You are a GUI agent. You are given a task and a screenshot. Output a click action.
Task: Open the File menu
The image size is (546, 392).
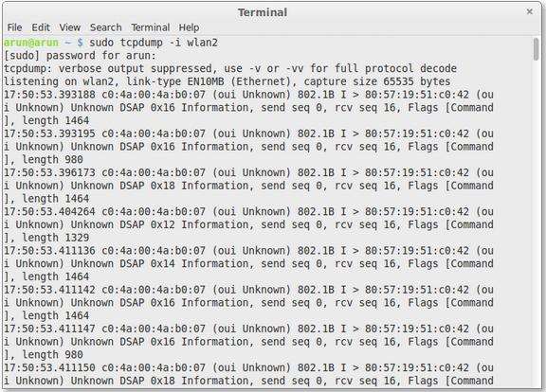[x=14, y=27]
